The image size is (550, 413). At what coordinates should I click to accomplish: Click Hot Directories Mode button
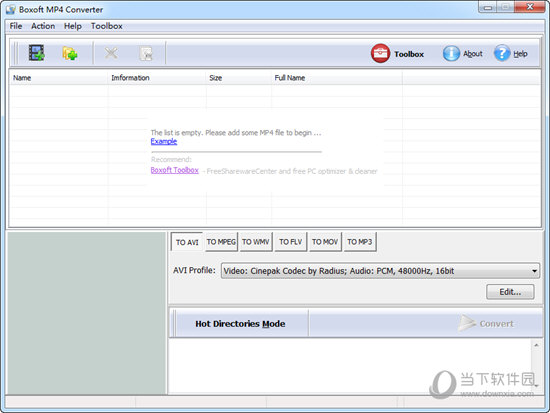click(240, 324)
